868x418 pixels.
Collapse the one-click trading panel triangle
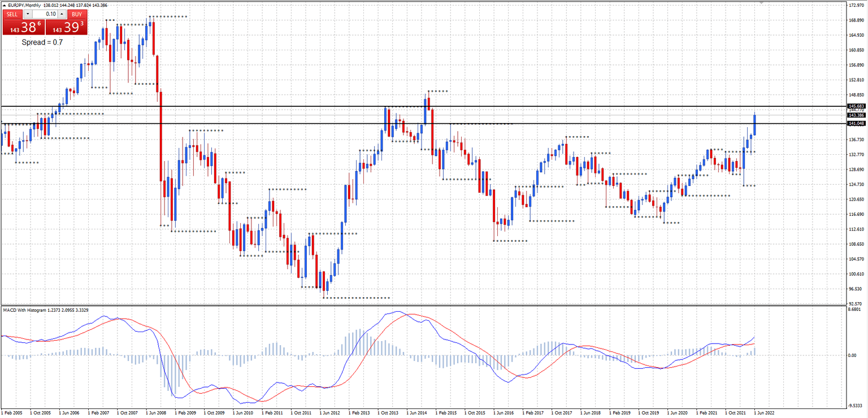4,5
